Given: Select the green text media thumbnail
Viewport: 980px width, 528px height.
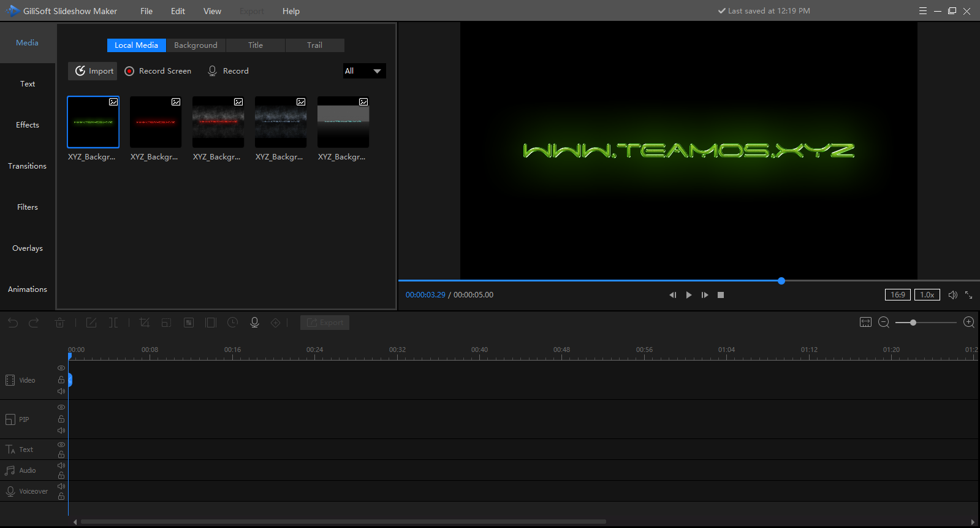Looking at the screenshot, I should pyautogui.click(x=93, y=122).
